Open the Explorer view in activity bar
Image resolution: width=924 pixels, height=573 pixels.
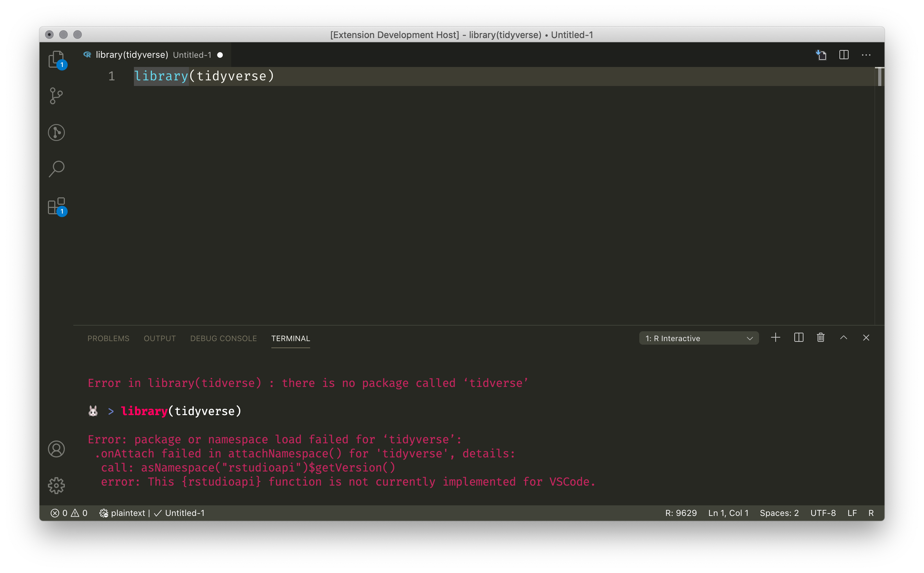pos(56,59)
